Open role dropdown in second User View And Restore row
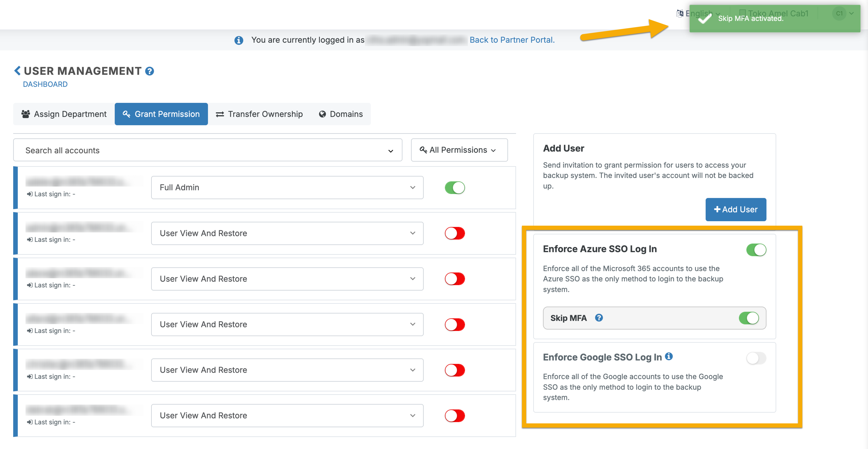The width and height of the screenshot is (868, 449). point(287,279)
